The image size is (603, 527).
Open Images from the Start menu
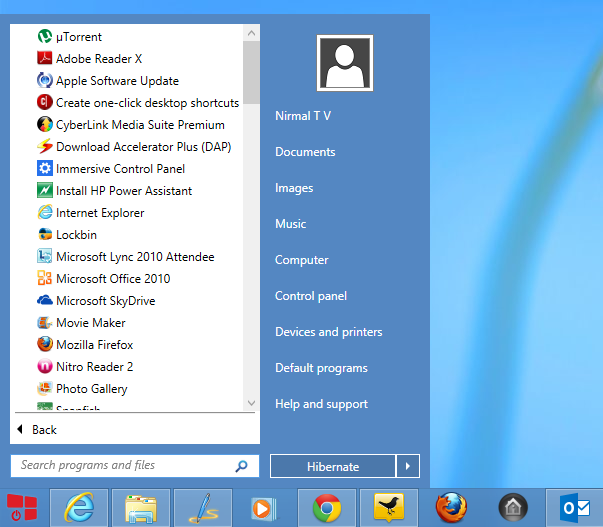(294, 188)
